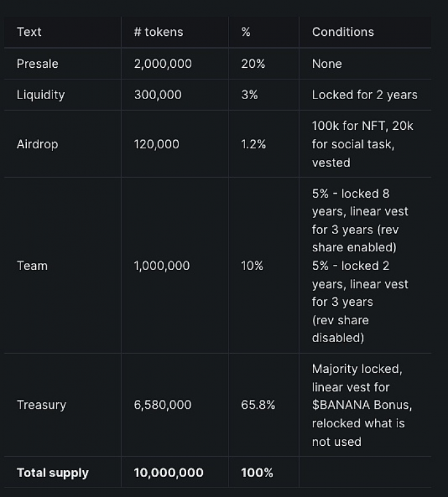Select the Team row label

click(x=32, y=265)
